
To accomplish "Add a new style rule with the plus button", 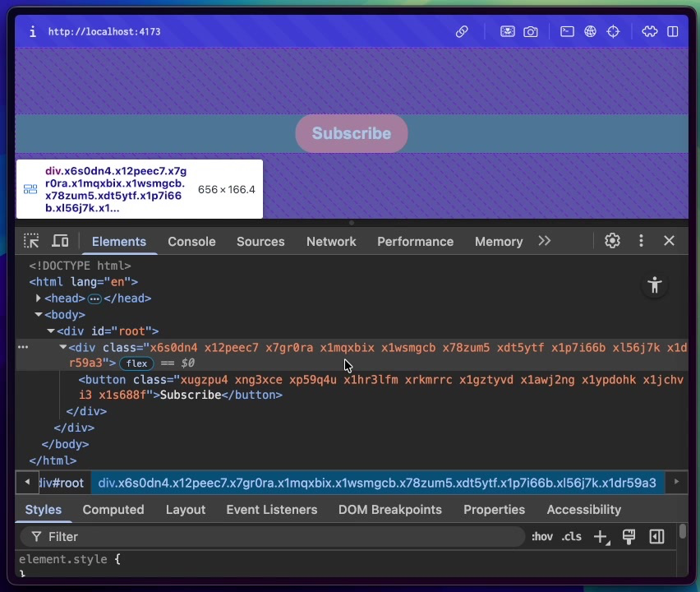I will coord(601,536).
